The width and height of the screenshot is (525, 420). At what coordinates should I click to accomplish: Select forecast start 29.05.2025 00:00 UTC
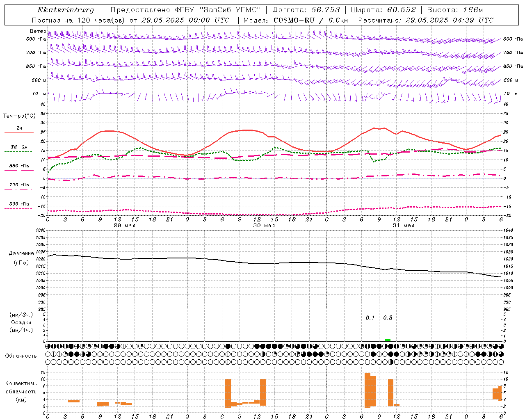coord(185,20)
